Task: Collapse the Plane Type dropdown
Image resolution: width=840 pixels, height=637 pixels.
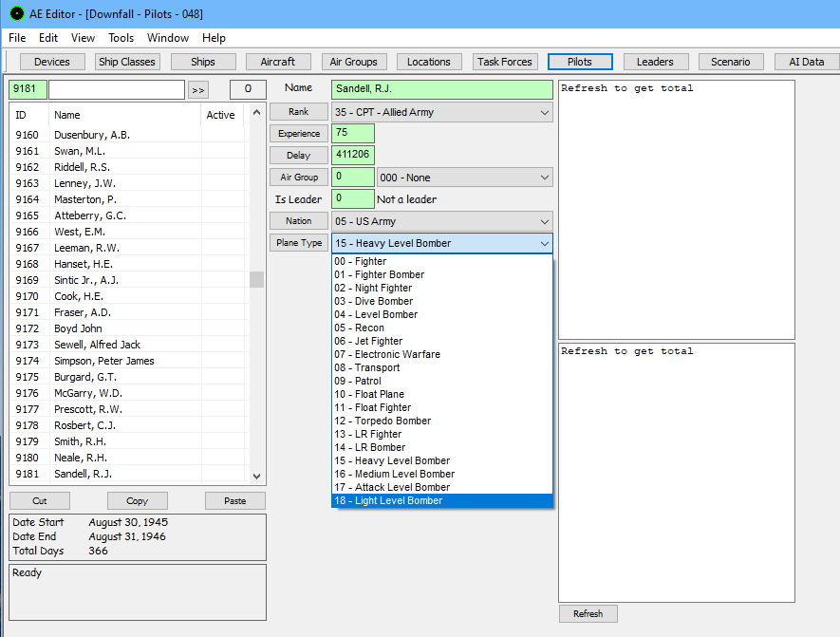Action: pyautogui.click(x=442, y=243)
